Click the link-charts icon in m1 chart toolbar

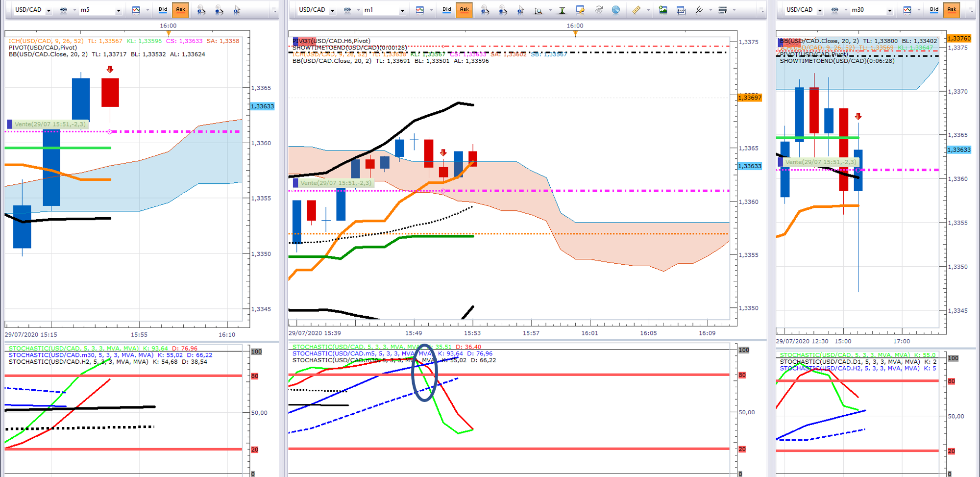(347, 10)
